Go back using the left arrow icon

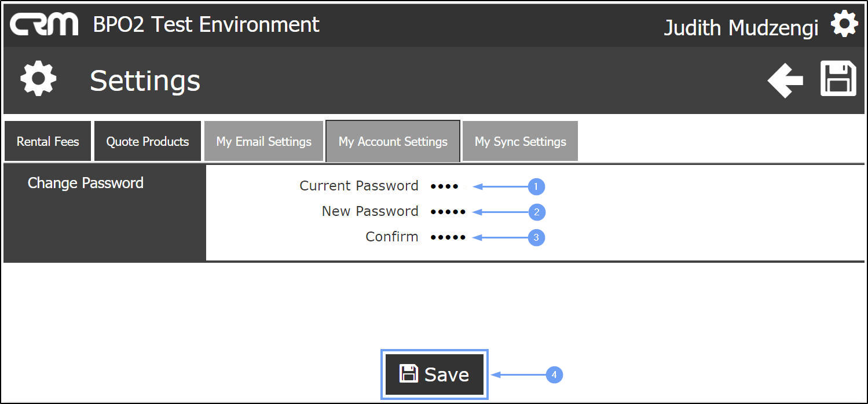click(x=785, y=80)
